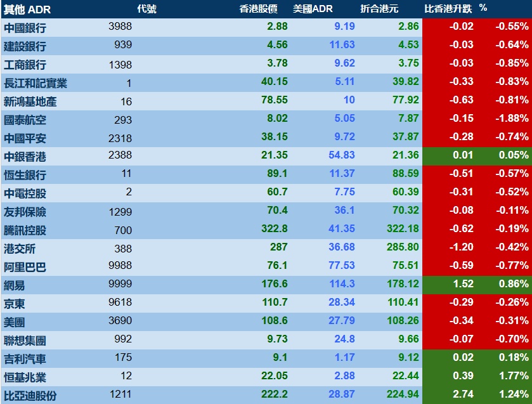Screen dimensions: 532x404
Task: Click the 代號 column header
Action: coord(146,9)
